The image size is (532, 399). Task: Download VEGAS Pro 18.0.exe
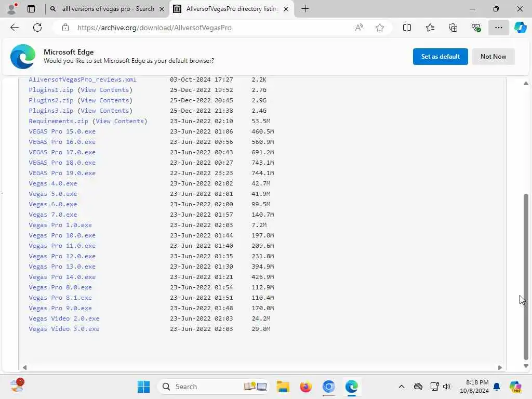click(62, 163)
